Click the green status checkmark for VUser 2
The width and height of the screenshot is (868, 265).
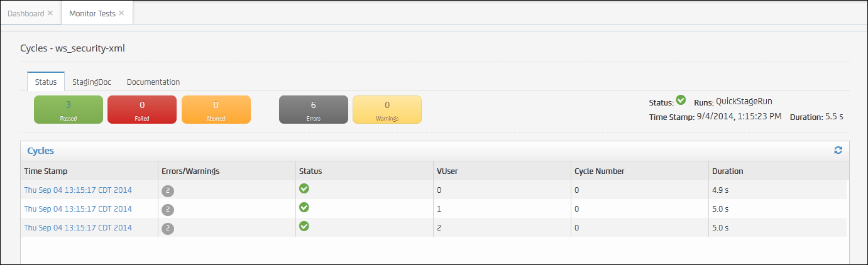[304, 226]
